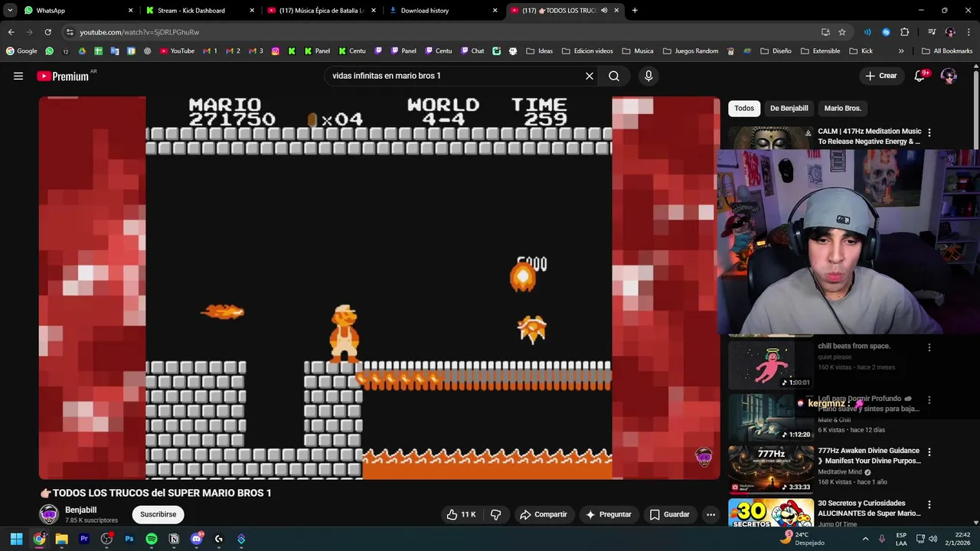Open Discord from the taskbar
The width and height of the screenshot is (980, 551).
click(197, 539)
